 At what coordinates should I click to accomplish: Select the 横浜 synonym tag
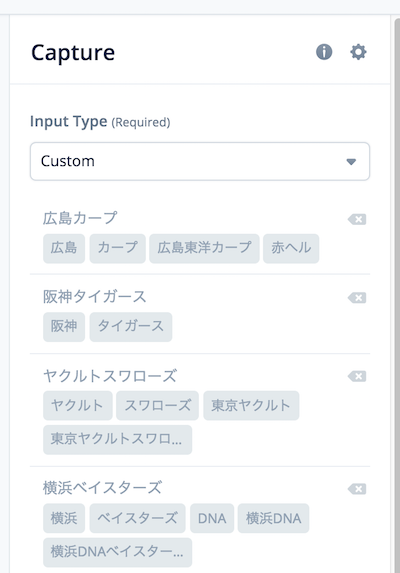pyautogui.click(x=64, y=518)
